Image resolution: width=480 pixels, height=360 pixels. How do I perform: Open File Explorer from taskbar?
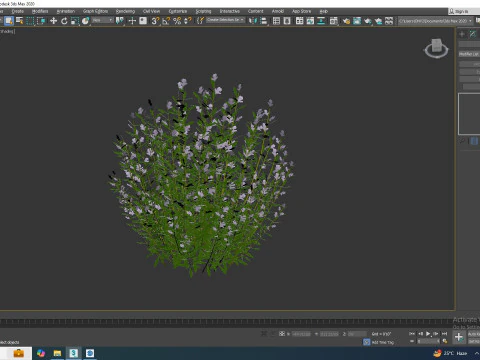[x=57, y=353]
